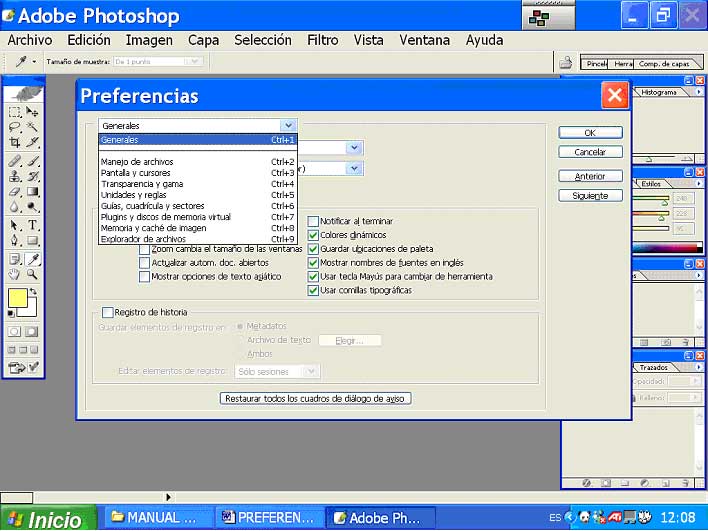Select the Pen tool

pyautogui.click(x=14, y=240)
